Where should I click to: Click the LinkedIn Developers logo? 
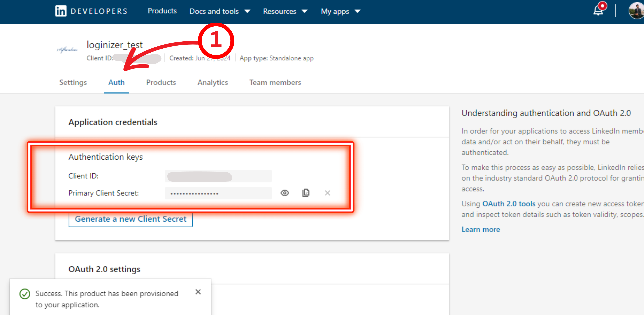pyautogui.click(x=91, y=11)
